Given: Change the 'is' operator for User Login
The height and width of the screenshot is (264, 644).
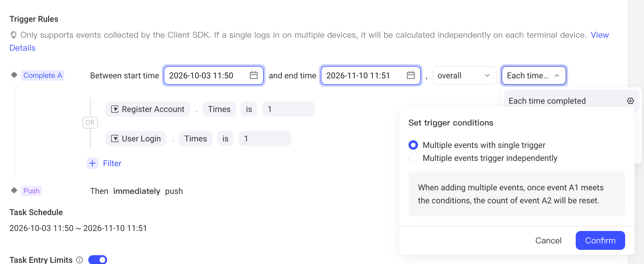Looking at the screenshot, I should (225, 138).
